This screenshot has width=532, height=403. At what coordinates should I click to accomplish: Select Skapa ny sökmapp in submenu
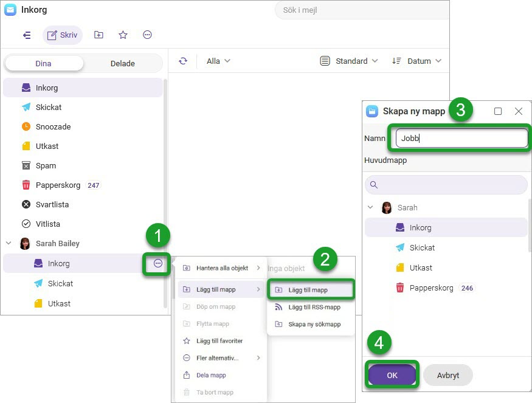pos(314,324)
